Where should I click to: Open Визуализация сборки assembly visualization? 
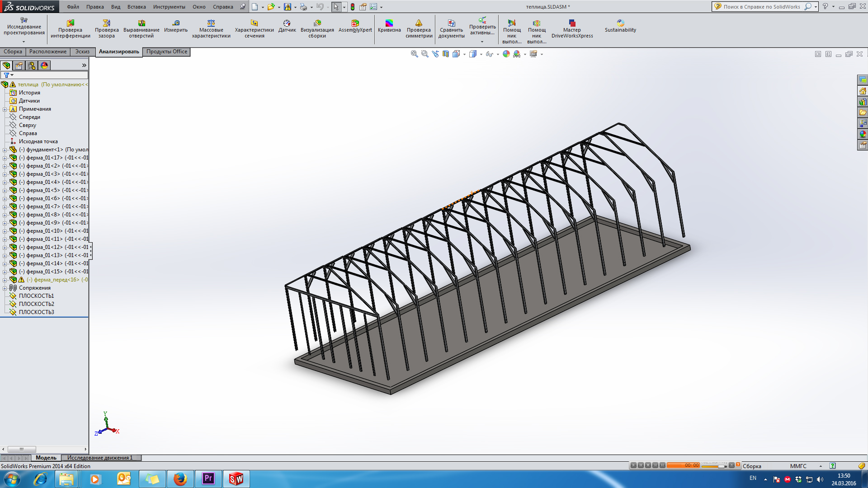(x=317, y=29)
